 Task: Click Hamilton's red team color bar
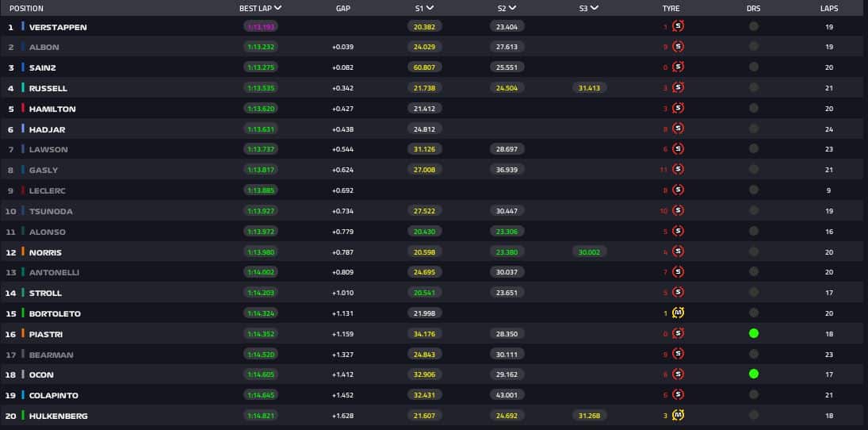(x=23, y=108)
